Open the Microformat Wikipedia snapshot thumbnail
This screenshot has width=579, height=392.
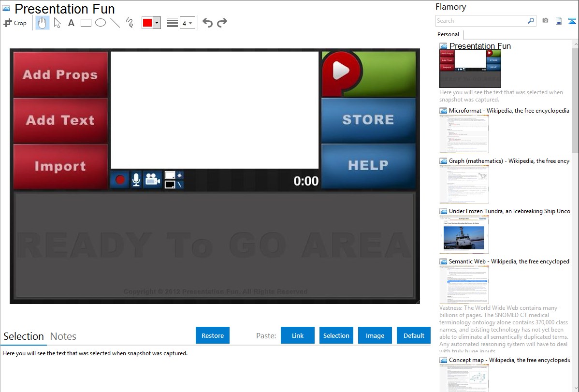[464, 134]
